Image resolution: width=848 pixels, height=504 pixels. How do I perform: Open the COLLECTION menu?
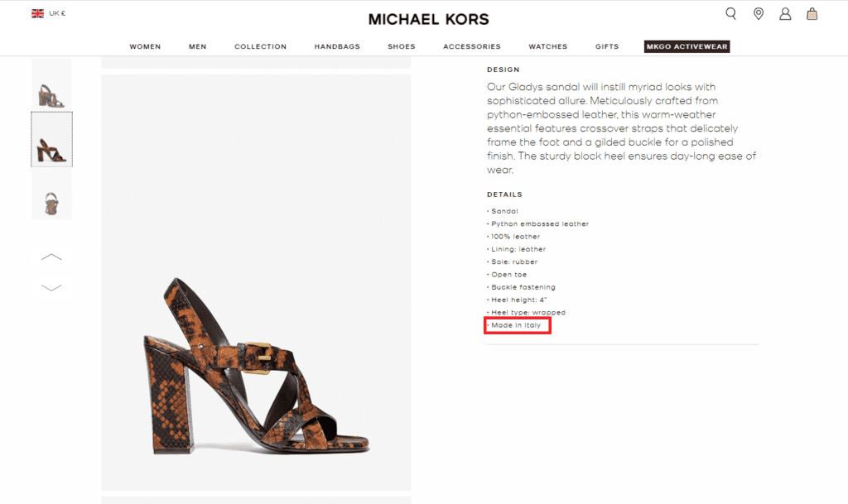[260, 46]
